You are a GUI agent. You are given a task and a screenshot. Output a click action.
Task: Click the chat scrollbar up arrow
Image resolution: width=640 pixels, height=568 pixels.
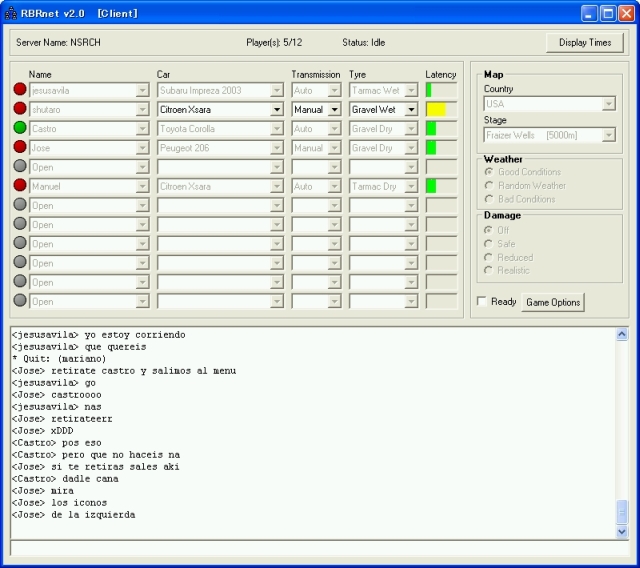622,335
